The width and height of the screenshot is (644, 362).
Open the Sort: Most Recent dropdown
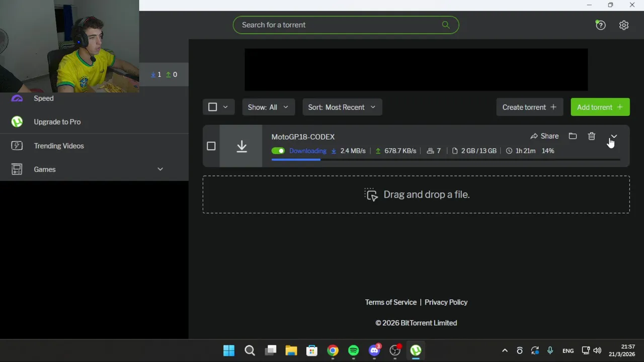coord(342,107)
